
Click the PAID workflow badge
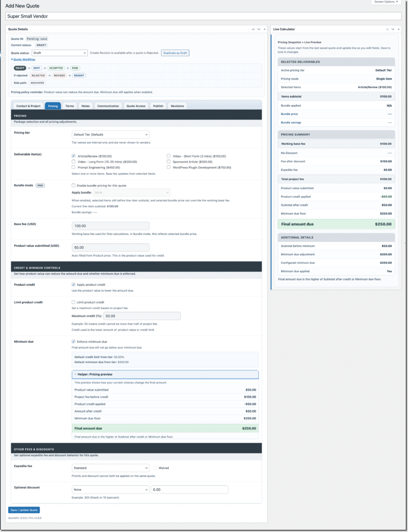[x=75, y=68]
